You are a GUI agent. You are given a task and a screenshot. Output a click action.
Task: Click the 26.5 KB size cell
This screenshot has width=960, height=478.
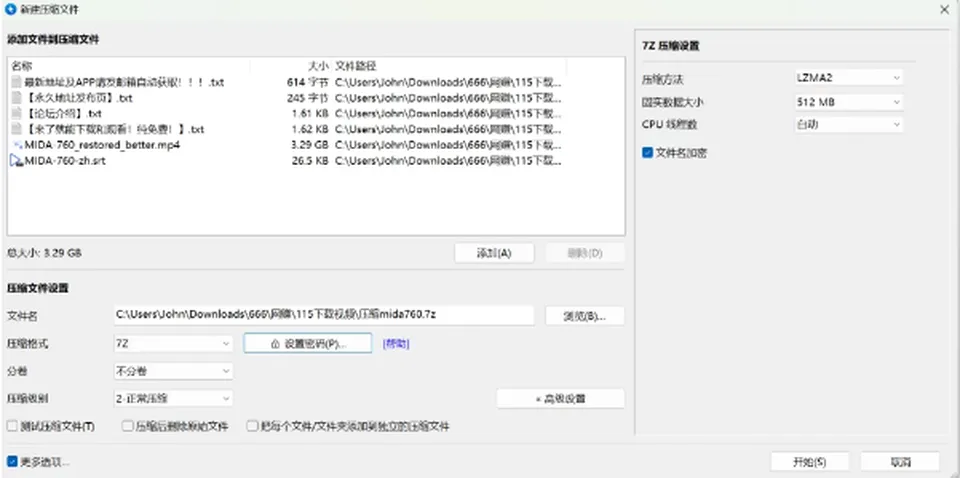click(310, 161)
